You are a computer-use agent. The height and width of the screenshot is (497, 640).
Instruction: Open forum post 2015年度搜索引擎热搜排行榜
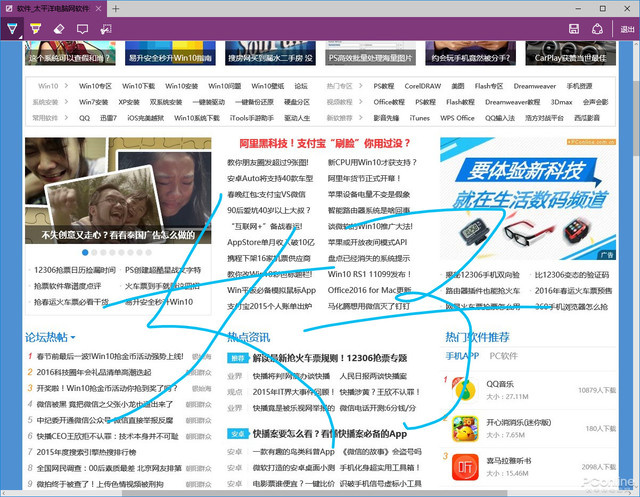87,452
